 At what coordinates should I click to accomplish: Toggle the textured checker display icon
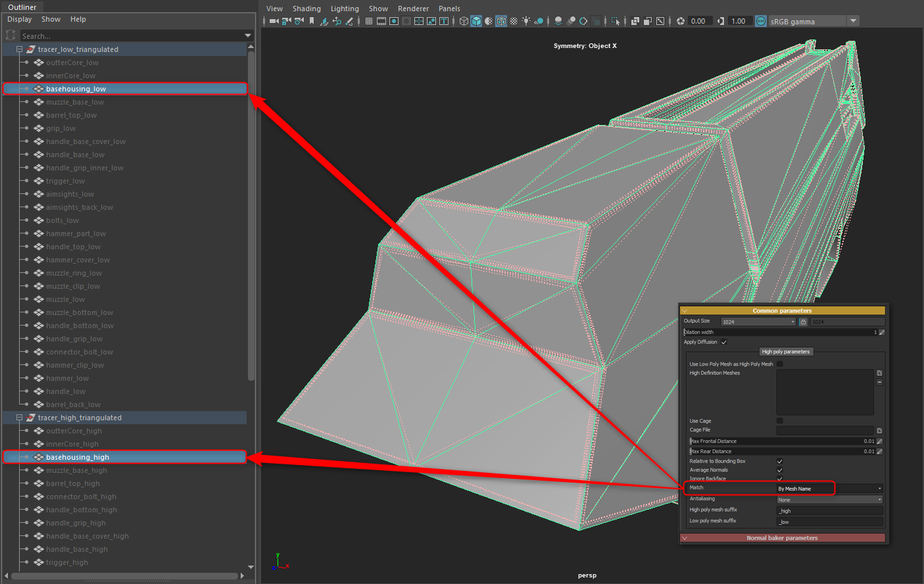(514, 21)
